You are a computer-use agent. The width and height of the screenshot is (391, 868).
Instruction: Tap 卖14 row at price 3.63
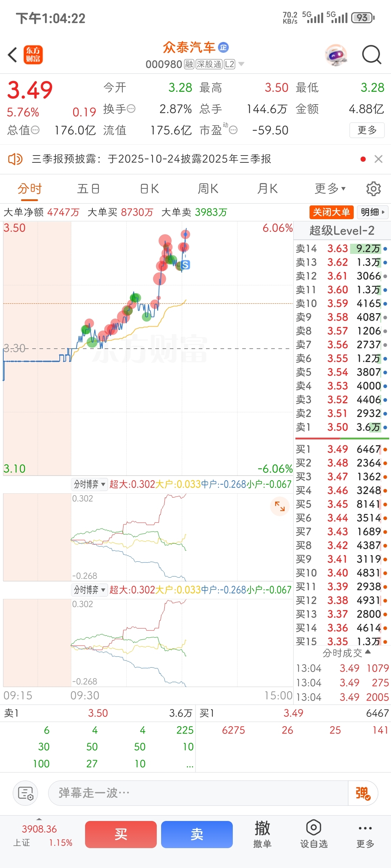click(x=342, y=248)
